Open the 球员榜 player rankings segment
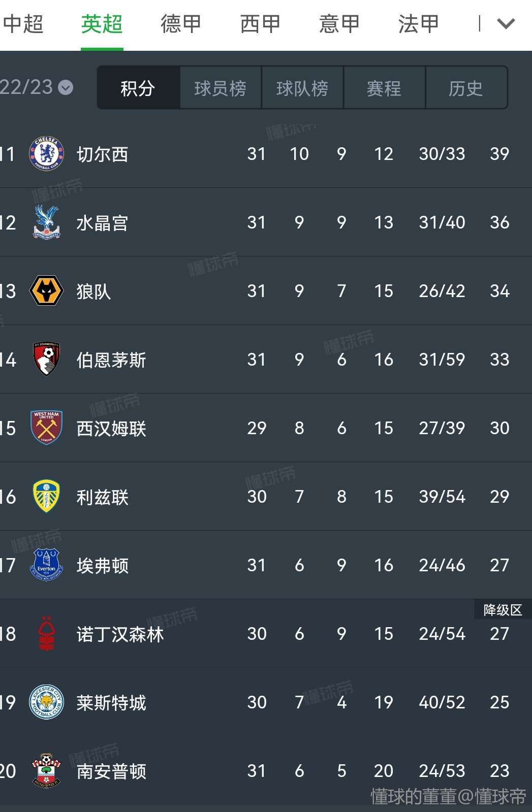The image size is (532, 812). click(221, 88)
